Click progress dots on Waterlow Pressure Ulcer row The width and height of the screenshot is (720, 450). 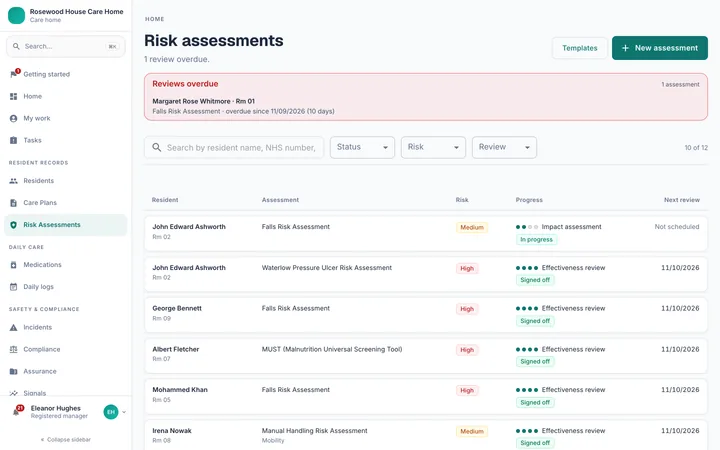coord(527,268)
